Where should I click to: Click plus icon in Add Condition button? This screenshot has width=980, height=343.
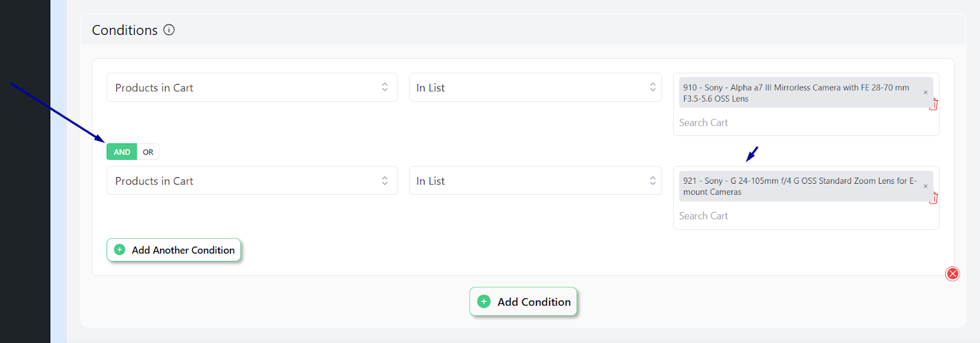click(x=484, y=301)
